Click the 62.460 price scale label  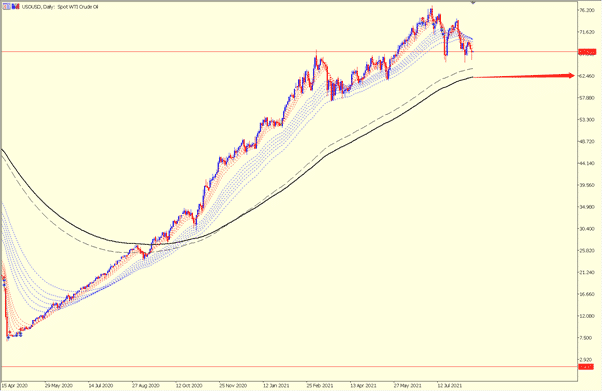587,76
